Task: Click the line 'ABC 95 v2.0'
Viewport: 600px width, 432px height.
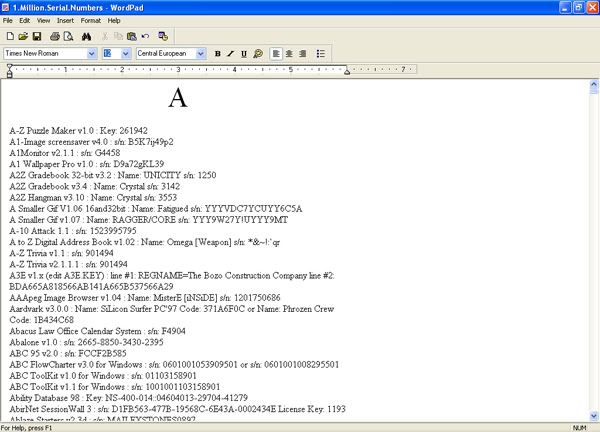Action: tap(68, 354)
